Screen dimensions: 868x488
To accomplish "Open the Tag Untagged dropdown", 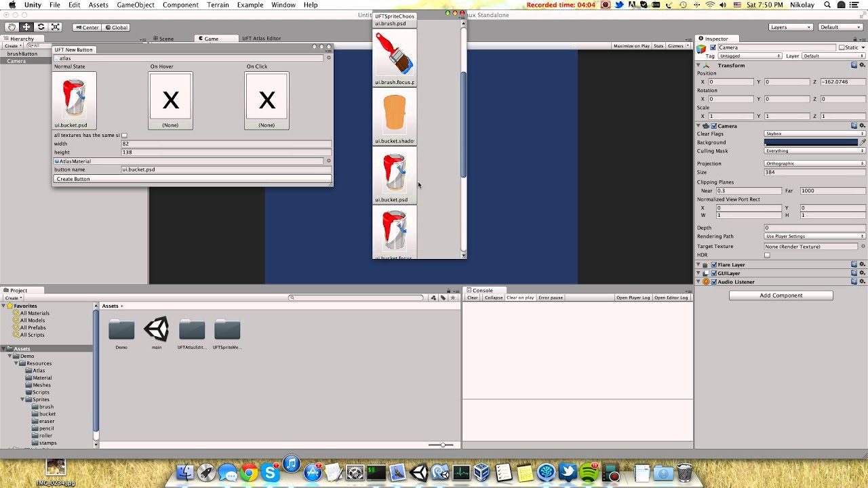I will [751, 56].
